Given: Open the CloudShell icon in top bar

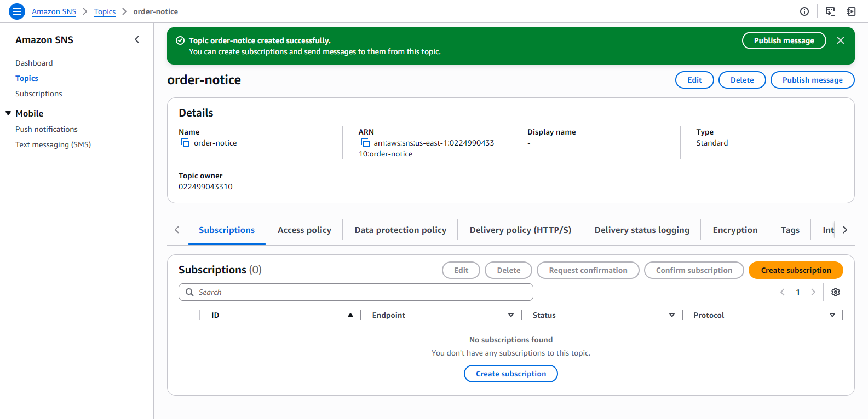Looking at the screenshot, I should (x=830, y=11).
